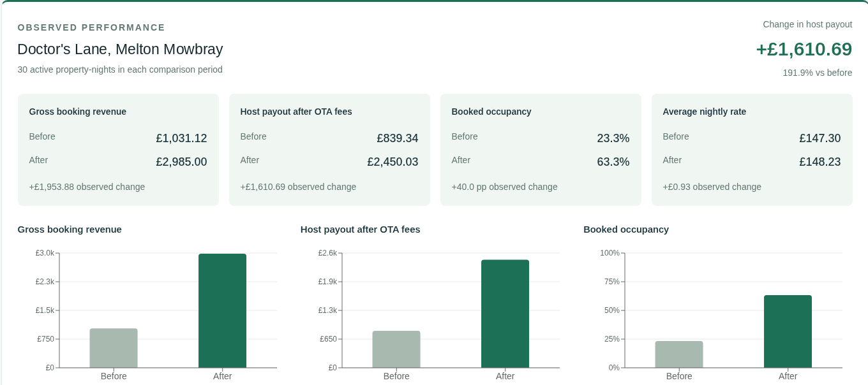Click the 100% axis label
The height and width of the screenshot is (385, 868).
click(610, 253)
